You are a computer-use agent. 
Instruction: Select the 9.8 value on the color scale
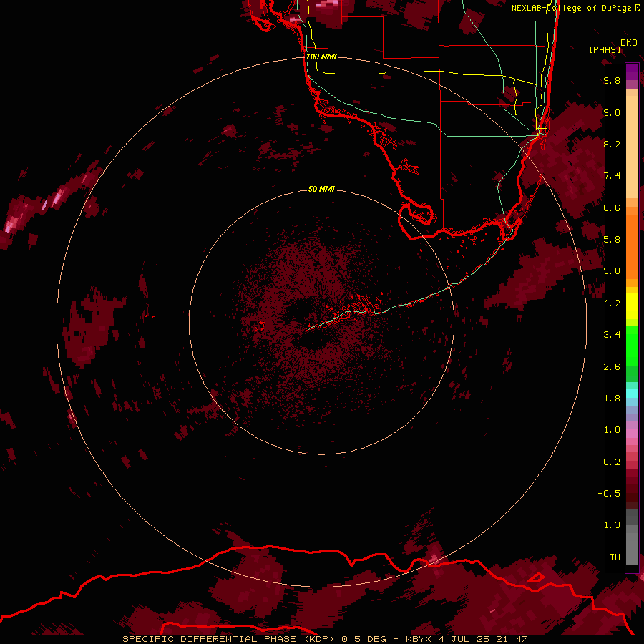point(612,80)
